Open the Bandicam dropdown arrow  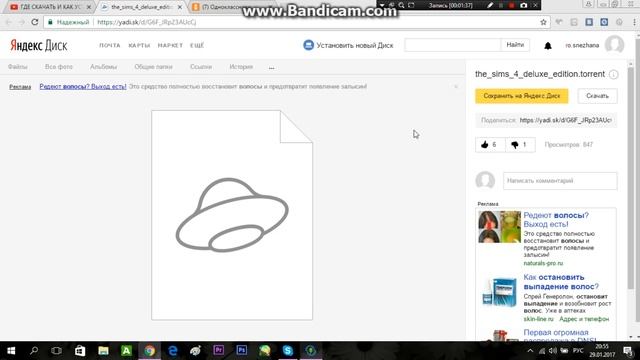pyautogui.click(x=382, y=5)
